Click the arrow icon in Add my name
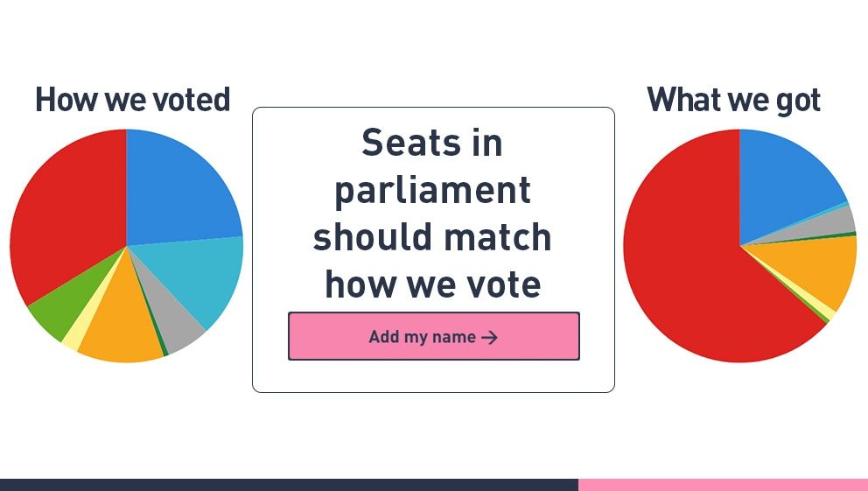 [x=489, y=337]
